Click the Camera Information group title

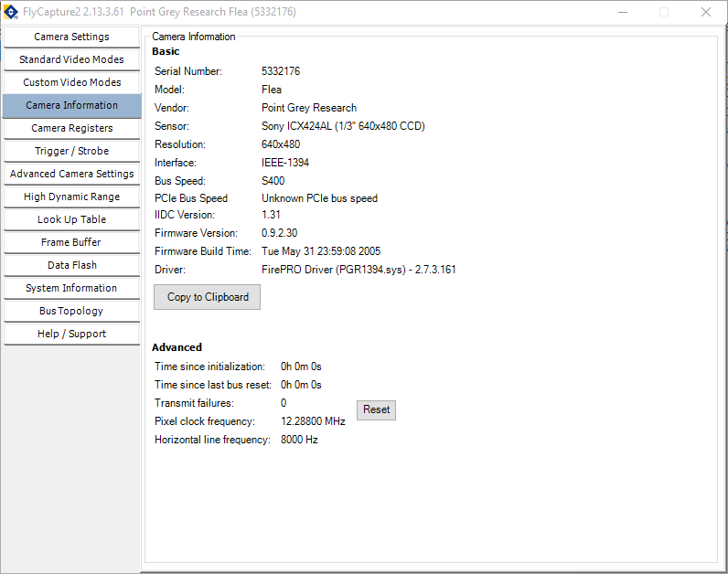194,37
